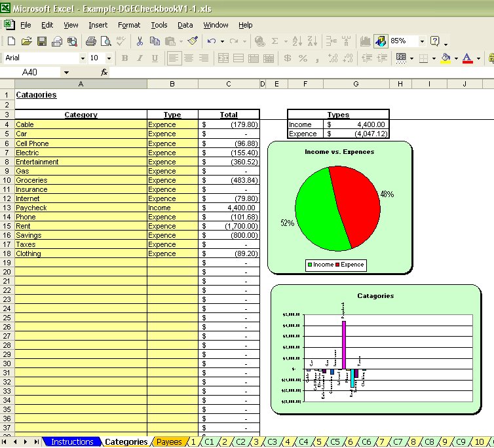Open the Arial font name dropdown
Viewport: 494px width, 448px height.
83,58
